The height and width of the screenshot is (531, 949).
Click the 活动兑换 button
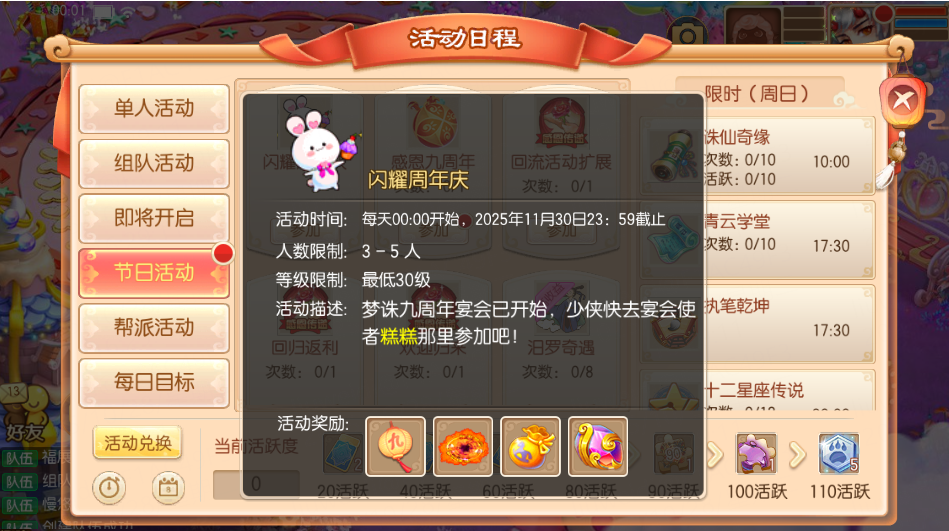[x=137, y=443]
